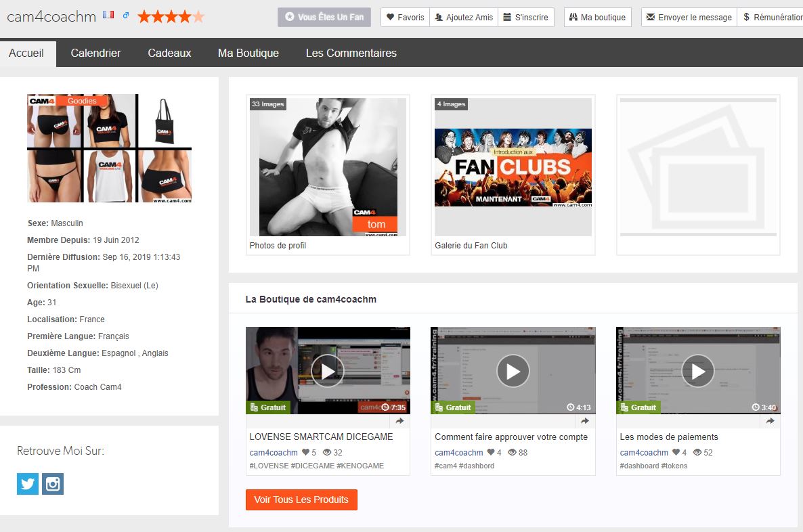
Task: Click heart icon under LOVENSE SMARTCAM DICEGAME
Action: click(x=305, y=453)
